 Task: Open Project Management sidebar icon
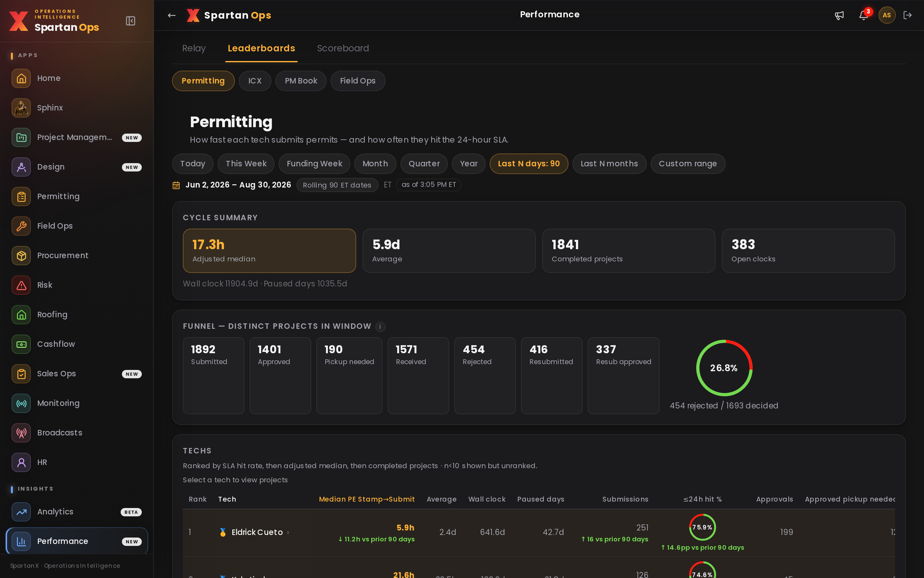21,137
